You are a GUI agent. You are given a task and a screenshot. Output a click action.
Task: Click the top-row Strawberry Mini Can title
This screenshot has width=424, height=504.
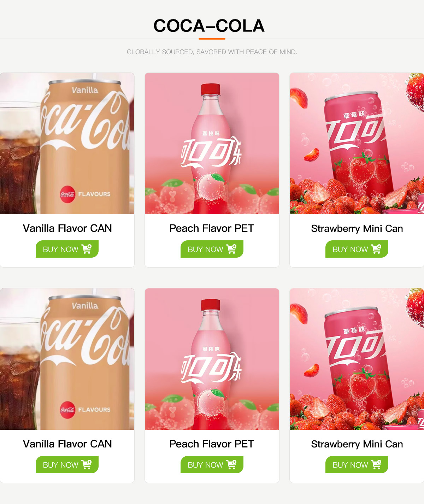(357, 229)
